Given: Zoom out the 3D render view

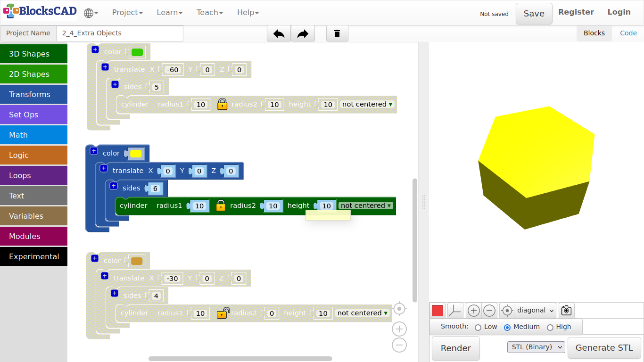Looking at the screenshot, I should 489,311.
